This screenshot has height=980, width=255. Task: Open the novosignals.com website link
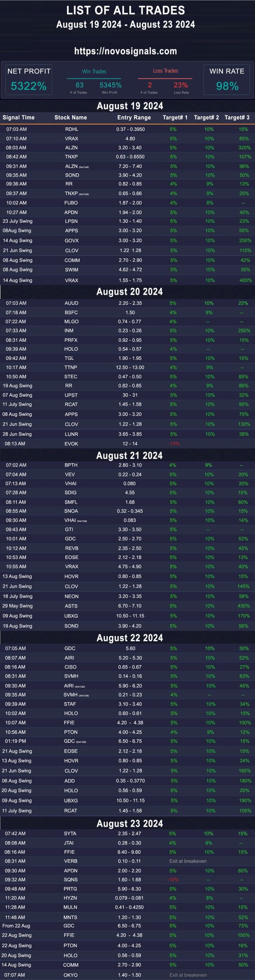[125, 51]
